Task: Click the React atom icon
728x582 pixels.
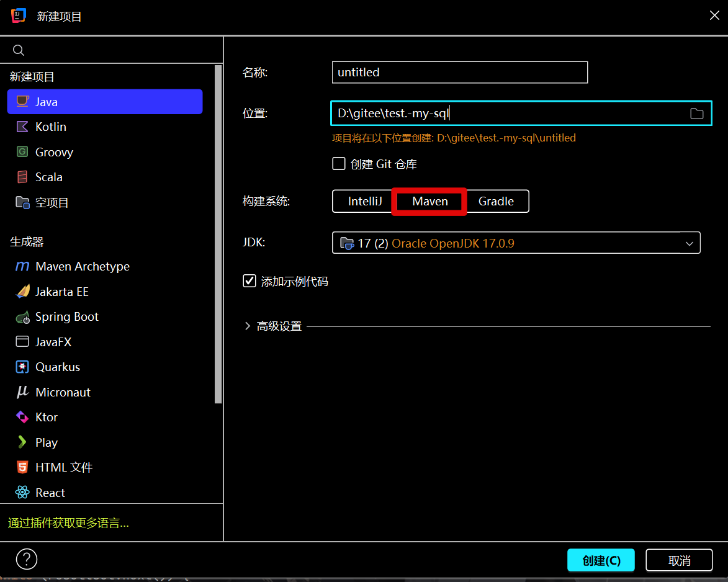Action: point(22,492)
